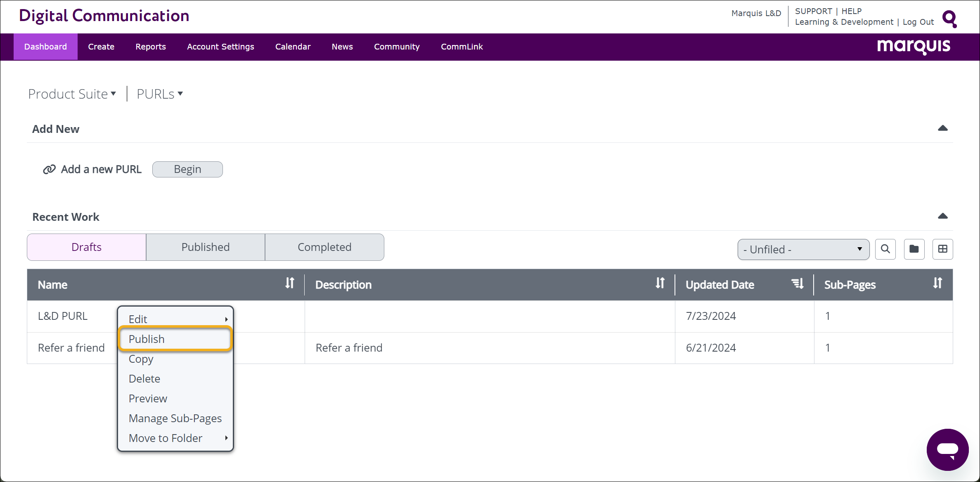The width and height of the screenshot is (980, 482).
Task: Click the magnifier search icon in header
Action: pos(949,19)
